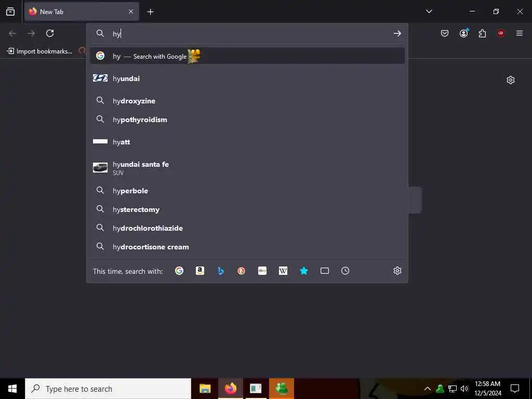Pick the hyperbole suggestion
This screenshot has height=399, width=532.
point(247,191)
